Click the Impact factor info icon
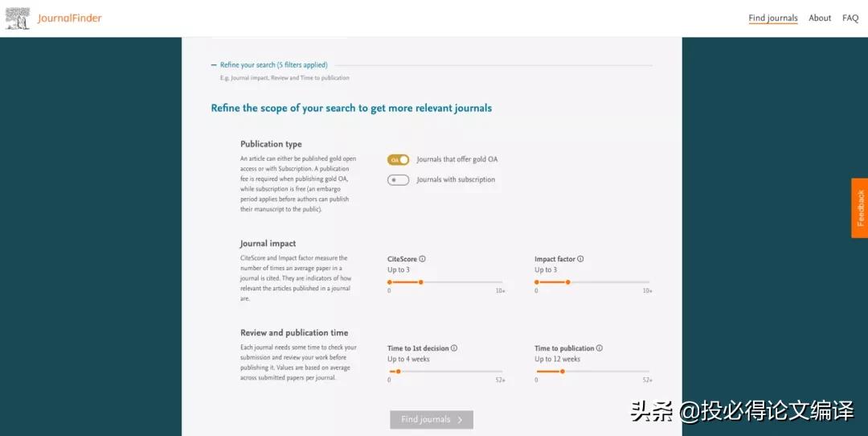 (x=580, y=259)
